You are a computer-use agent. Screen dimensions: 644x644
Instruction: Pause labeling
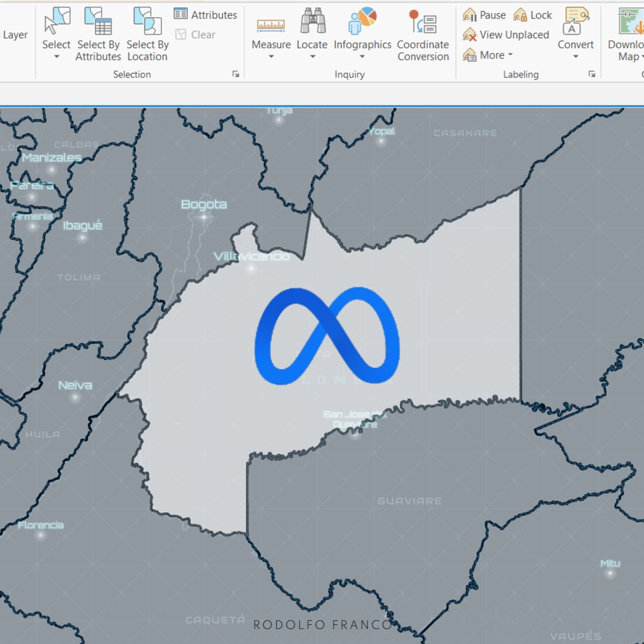[x=484, y=15]
